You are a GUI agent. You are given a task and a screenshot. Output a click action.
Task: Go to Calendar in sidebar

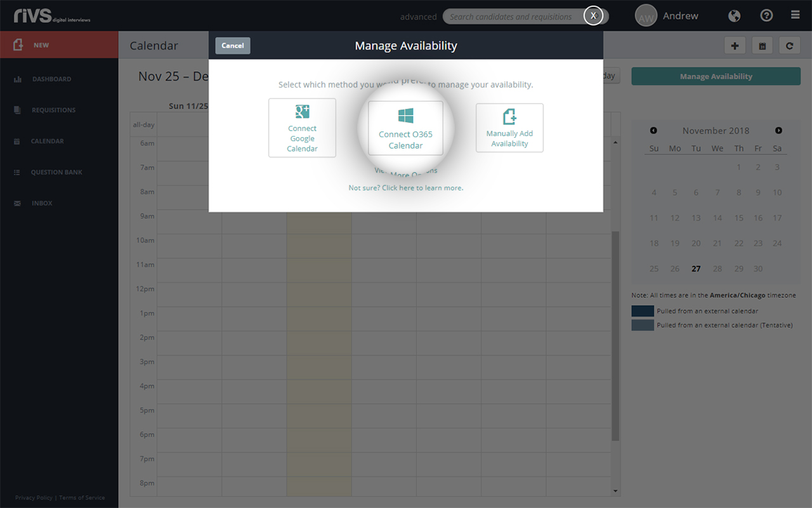48,141
